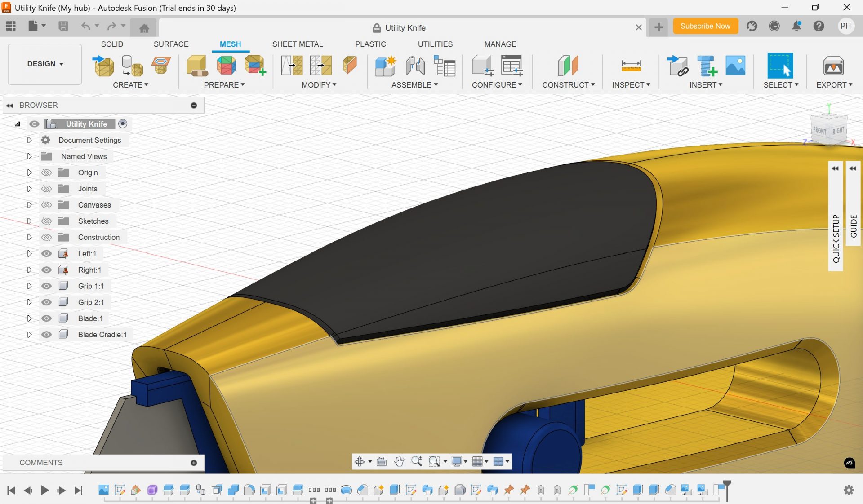Image resolution: width=863 pixels, height=504 pixels.
Task: Open the Insert Canvas tool
Action: [736, 65]
